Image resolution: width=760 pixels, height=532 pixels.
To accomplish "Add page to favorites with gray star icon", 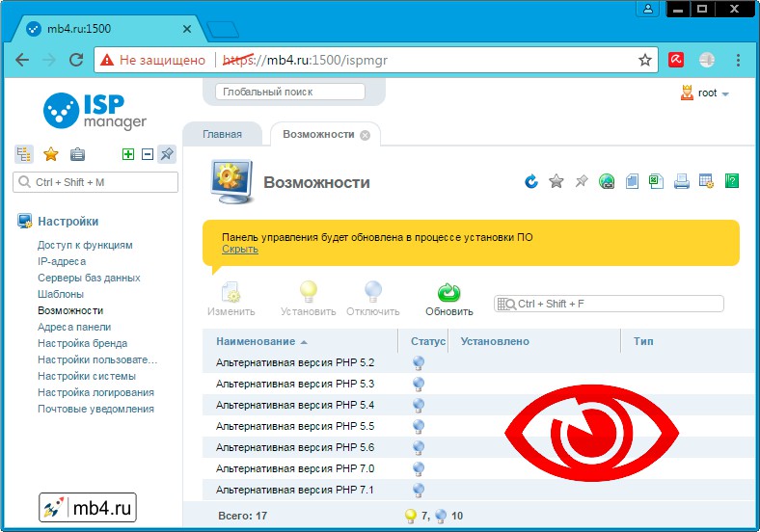I will pos(556,181).
